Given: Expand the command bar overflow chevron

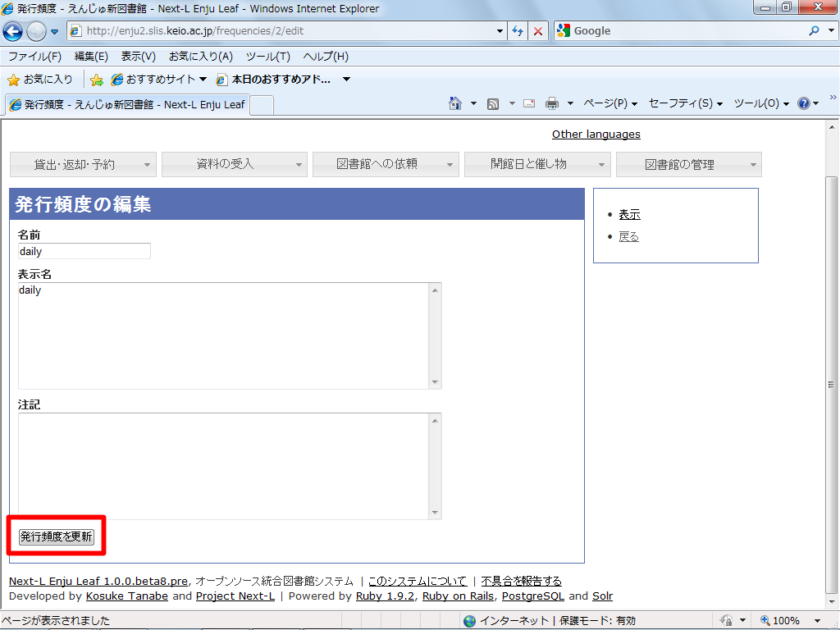Looking at the screenshot, I should (x=833, y=98).
